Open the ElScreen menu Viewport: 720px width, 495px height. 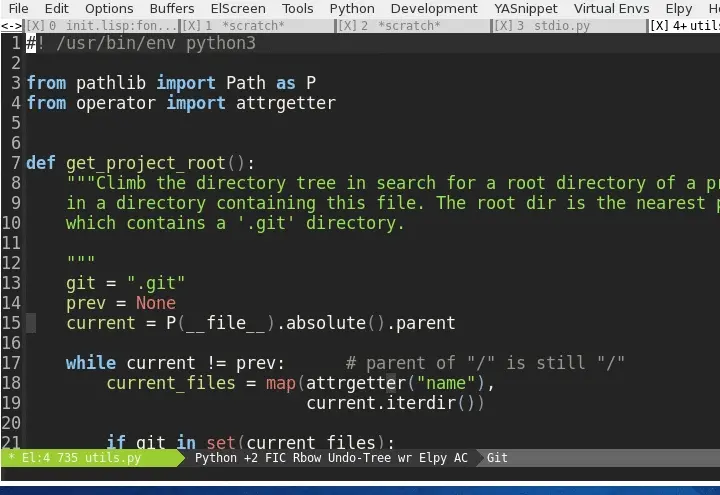[x=238, y=8]
